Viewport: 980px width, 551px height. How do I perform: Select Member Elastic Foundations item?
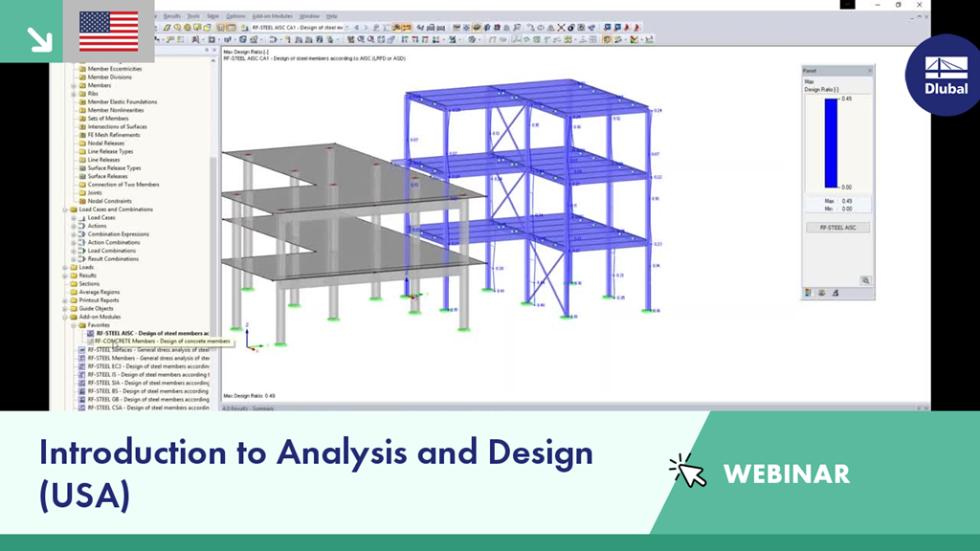[122, 101]
